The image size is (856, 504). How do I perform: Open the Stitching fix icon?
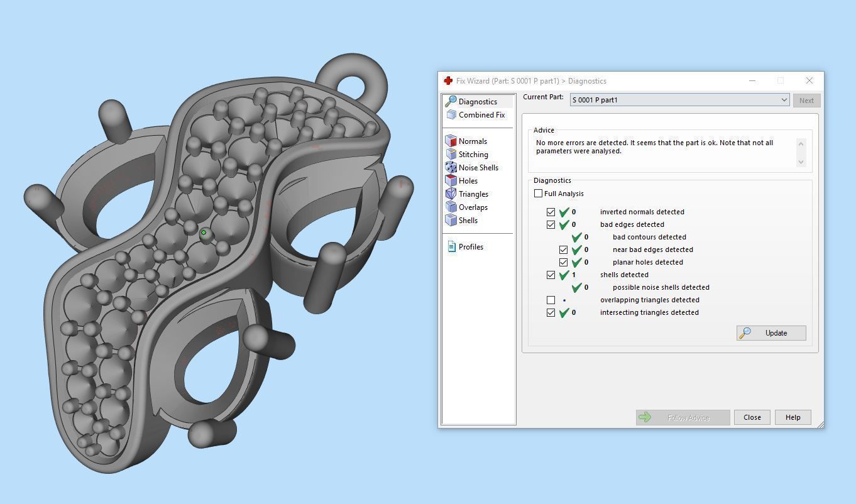(x=451, y=154)
